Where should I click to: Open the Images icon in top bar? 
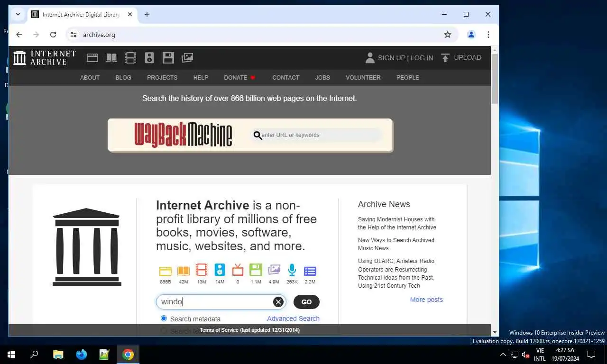(187, 58)
